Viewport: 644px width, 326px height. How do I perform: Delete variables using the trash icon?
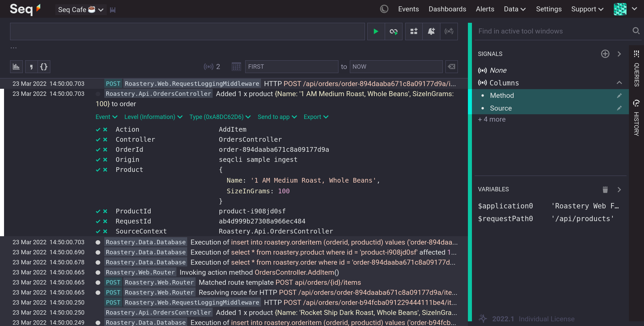coord(605,190)
